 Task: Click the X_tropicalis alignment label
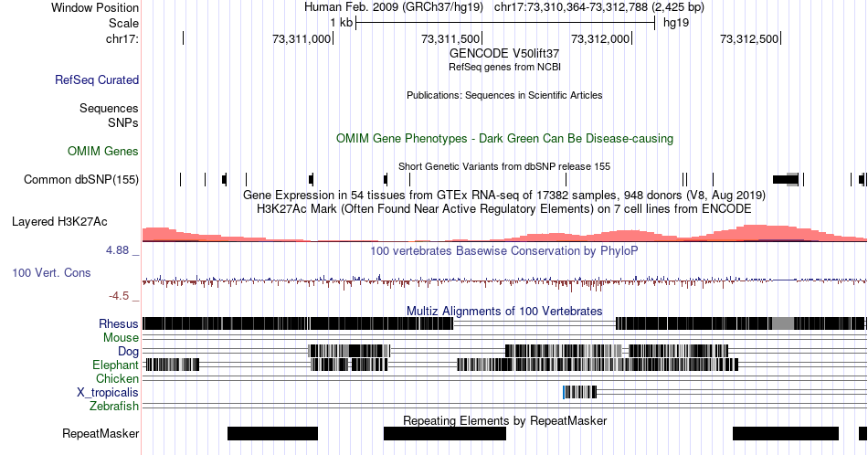tap(108, 393)
